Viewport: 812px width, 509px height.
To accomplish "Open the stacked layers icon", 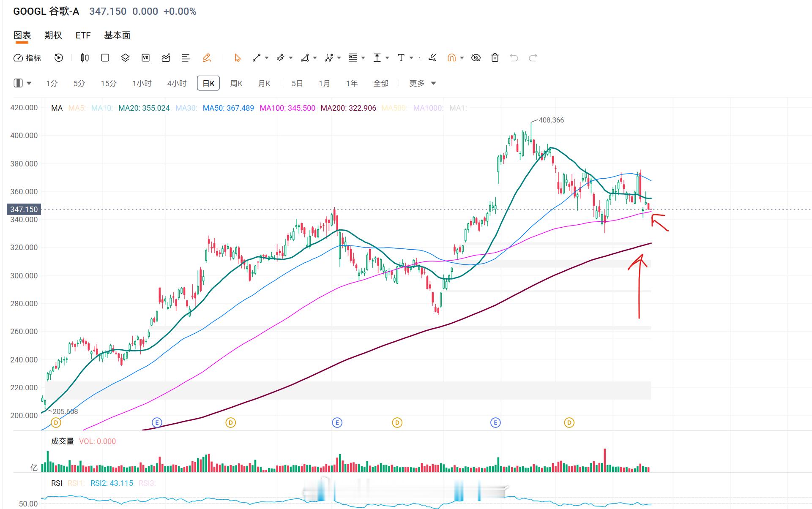I will tap(125, 58).
